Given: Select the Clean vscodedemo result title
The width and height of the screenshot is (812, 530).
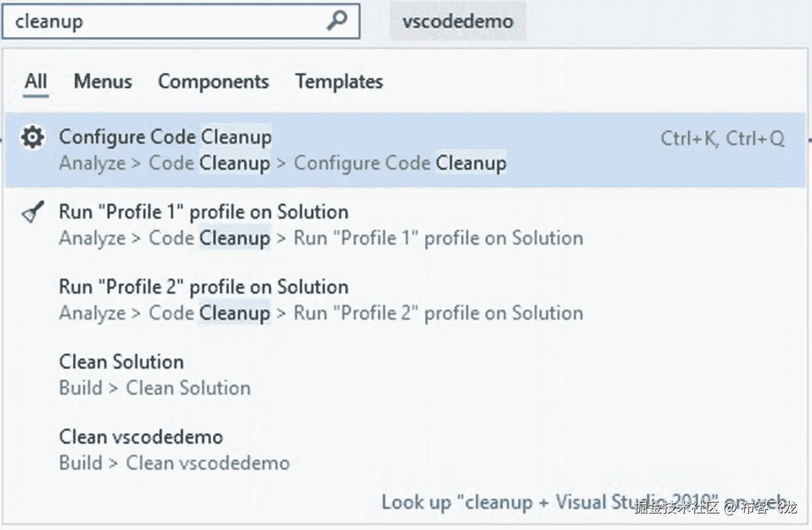Looking at the screenshot, I should [141, 437].
